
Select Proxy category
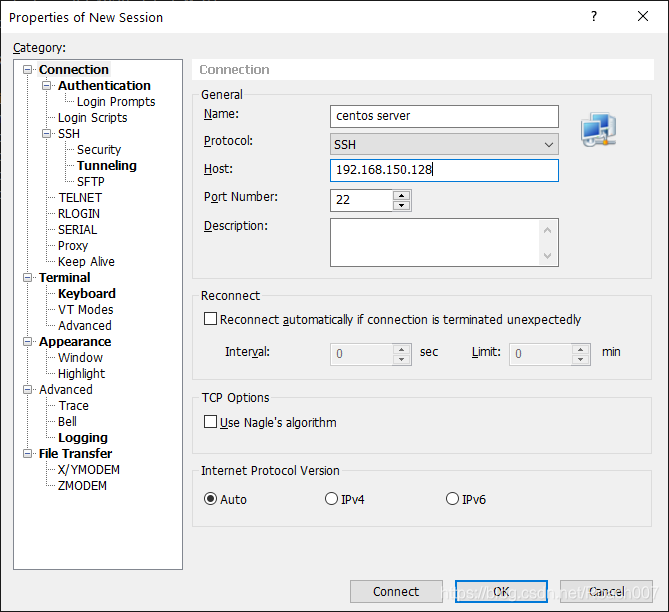point(73,245)
